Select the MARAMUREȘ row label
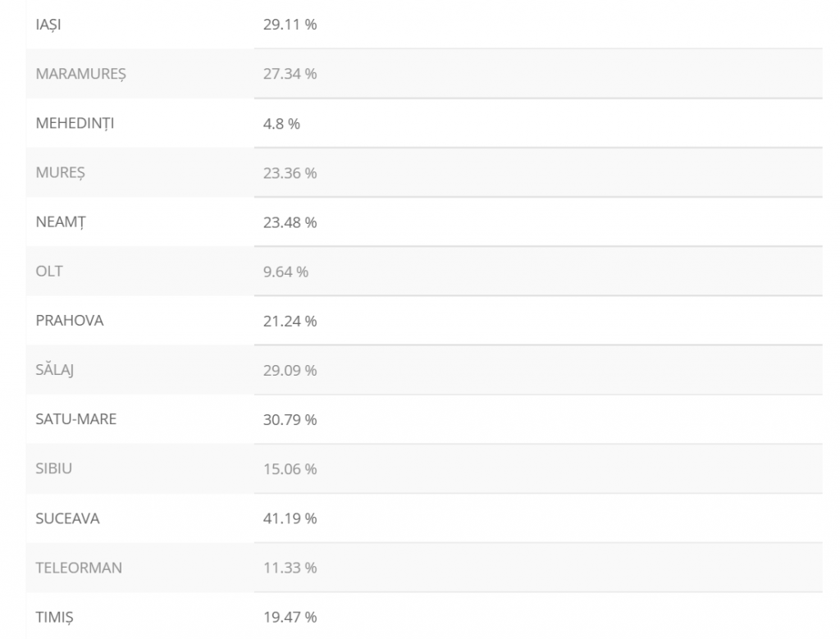This screenshot has width=840, height=639. 81,74
